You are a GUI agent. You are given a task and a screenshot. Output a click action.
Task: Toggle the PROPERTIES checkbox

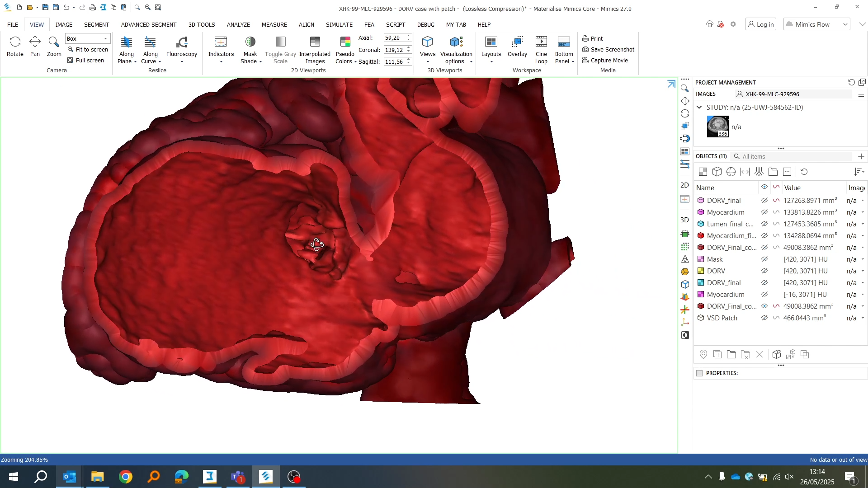tap(699, 373)
